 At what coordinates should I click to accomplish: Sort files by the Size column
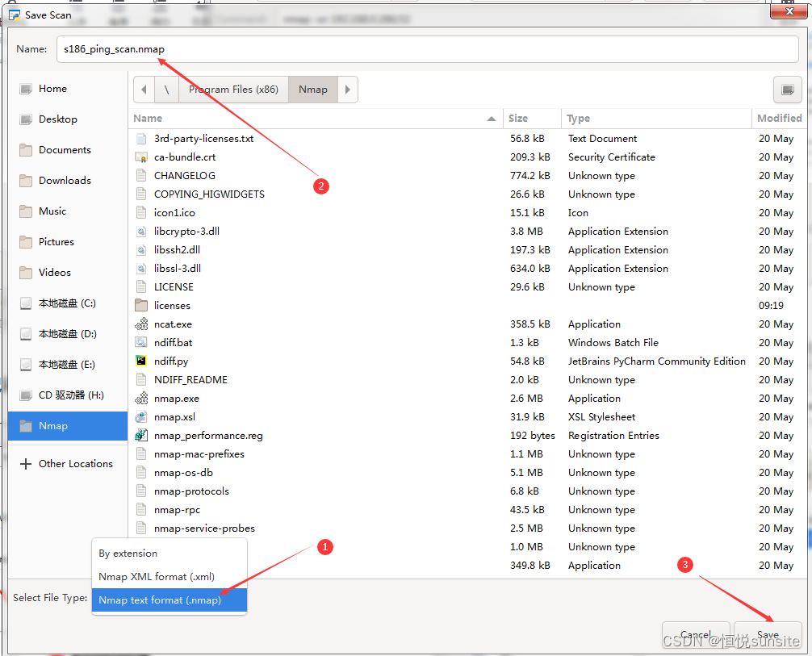[532, 119]
